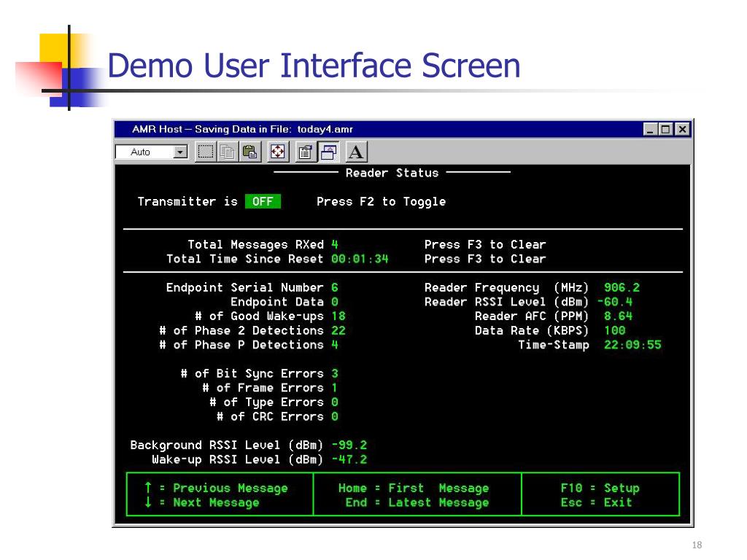Screen dimensions: 747x560
Task: Click 'Home = First Message' hint
Action: 414,488
